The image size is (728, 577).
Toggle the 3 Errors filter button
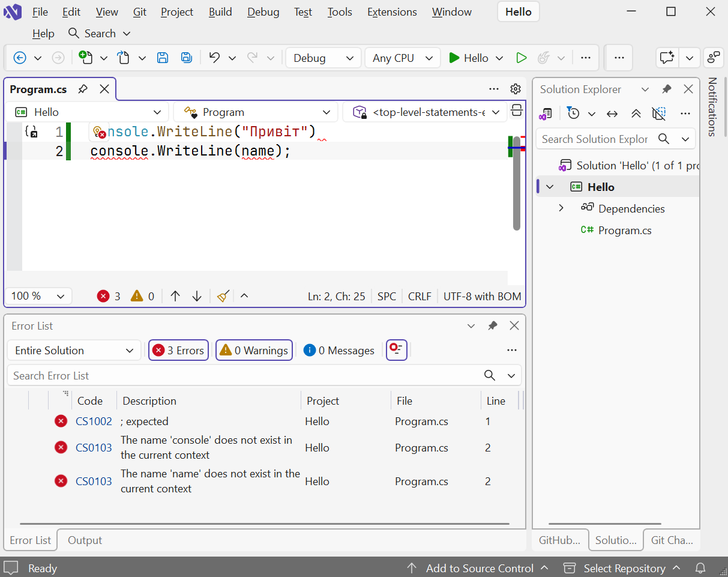(178, 350)
